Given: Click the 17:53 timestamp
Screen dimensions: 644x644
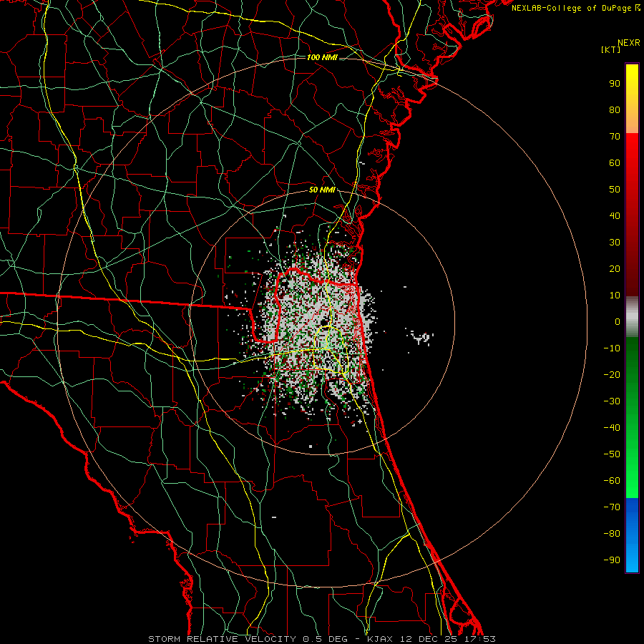Looking at the screenshot, I should pyautogui.click(x=480, y=639).
